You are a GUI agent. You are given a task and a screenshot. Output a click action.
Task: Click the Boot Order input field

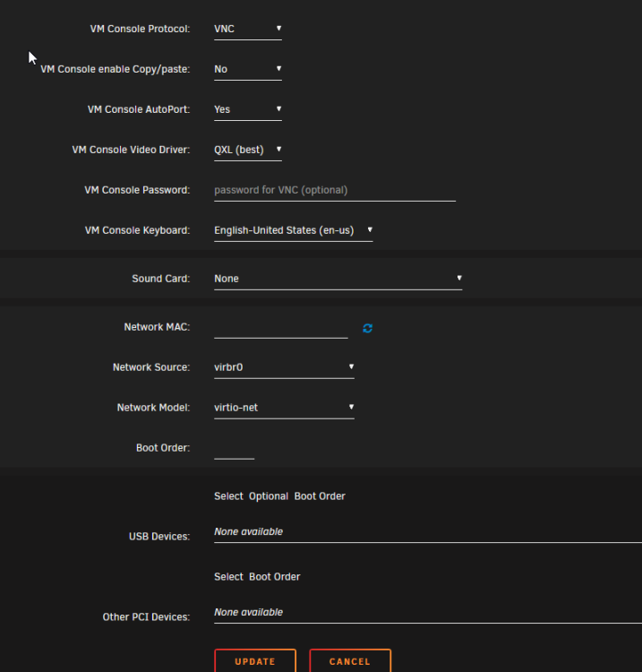[235, 448]
